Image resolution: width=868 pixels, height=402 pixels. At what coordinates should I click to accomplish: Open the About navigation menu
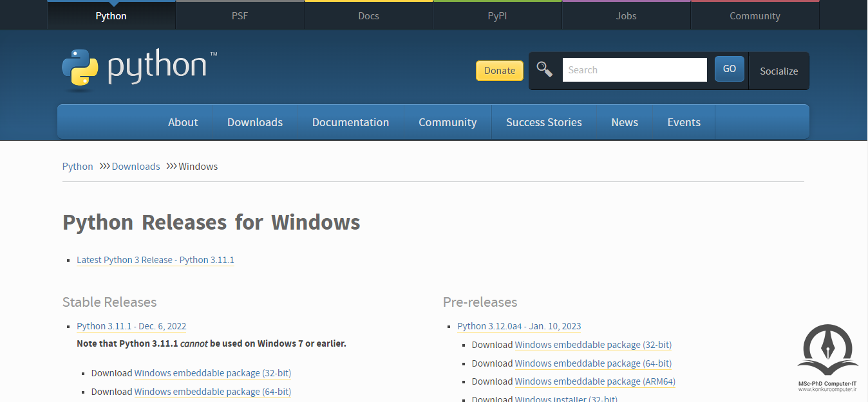click(183, 122)
